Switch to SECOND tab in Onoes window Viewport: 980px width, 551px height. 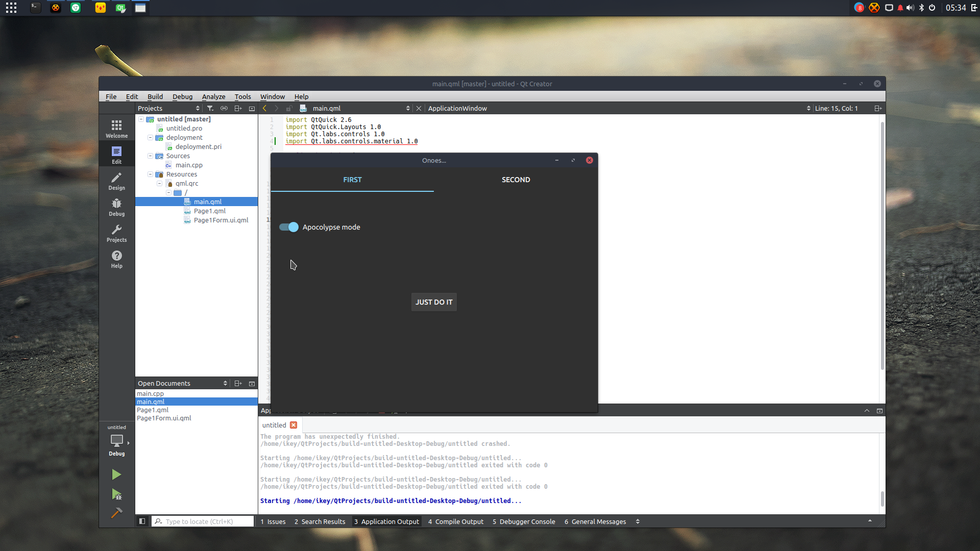[x=516, y=180]
